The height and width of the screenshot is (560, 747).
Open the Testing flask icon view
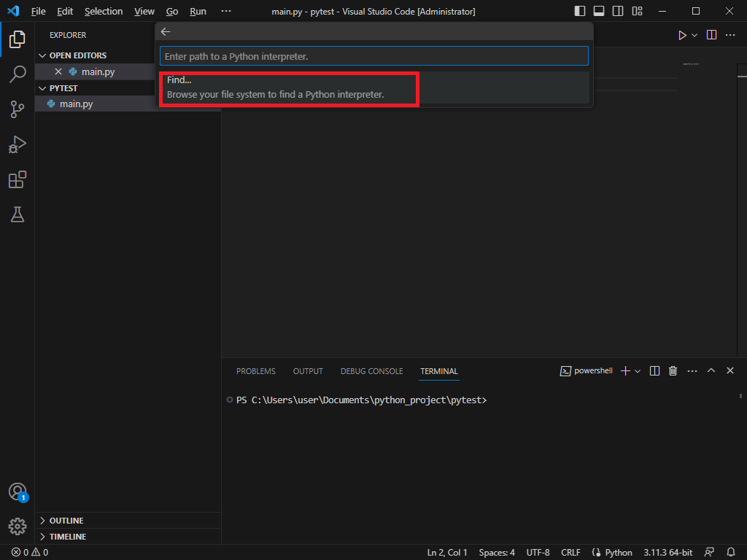click(x=18, y=214)
